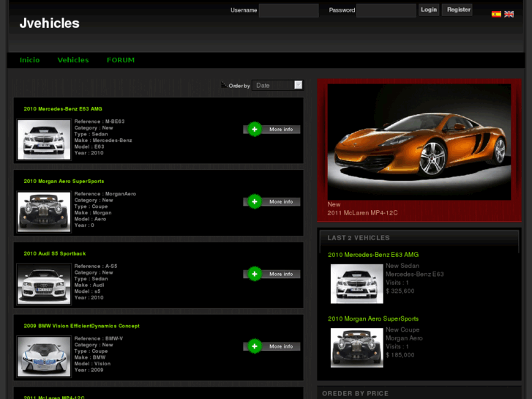Viewport: 532px width, 399px height.
Task: Click the Audi S5 thumbnail in the list
Action: [x=44, y=284]
